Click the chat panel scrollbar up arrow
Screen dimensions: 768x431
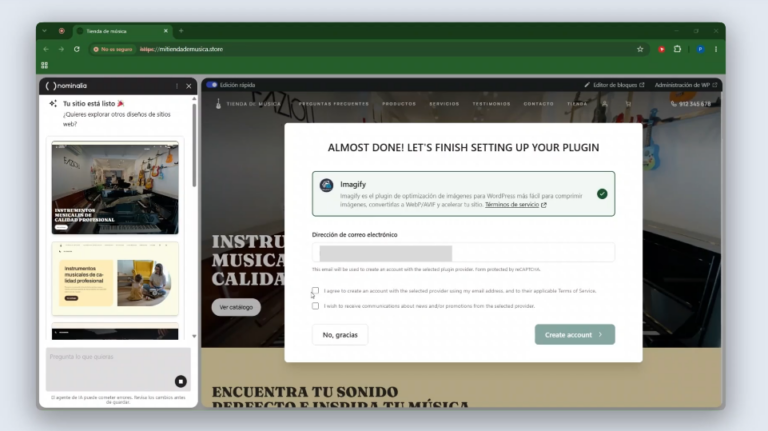[x=194, y=99]
